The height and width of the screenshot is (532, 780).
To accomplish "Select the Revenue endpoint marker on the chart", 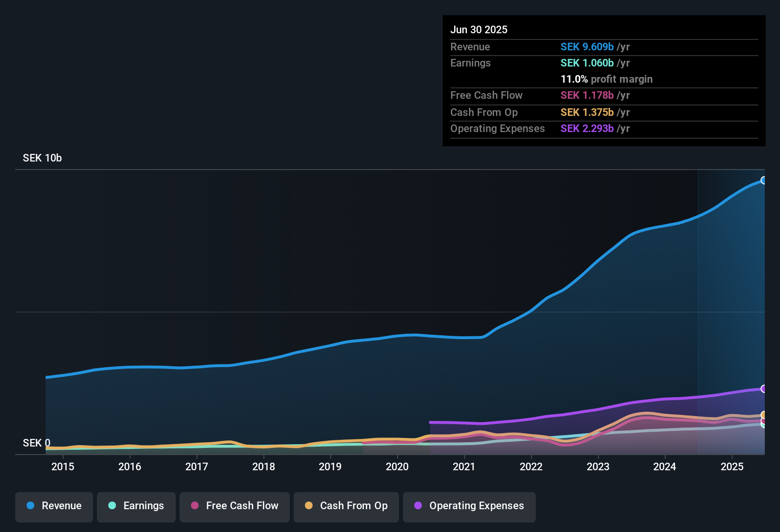I will (764, 180).
